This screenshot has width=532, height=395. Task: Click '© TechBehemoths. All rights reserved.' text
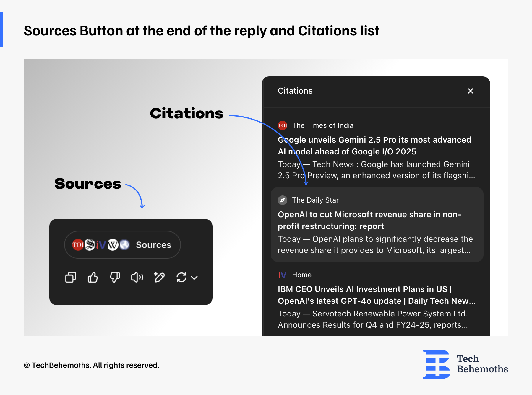[92, 365]
